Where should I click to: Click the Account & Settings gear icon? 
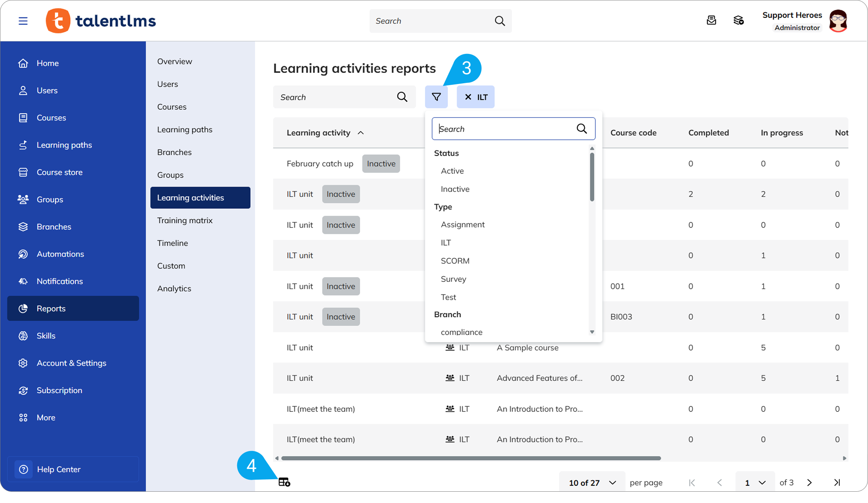click(23, 363)
